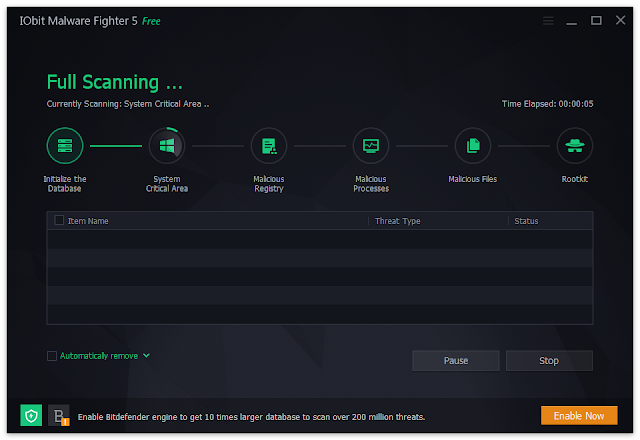
Task: Click the Initialize the Database label
Action: tap(64, 184)
